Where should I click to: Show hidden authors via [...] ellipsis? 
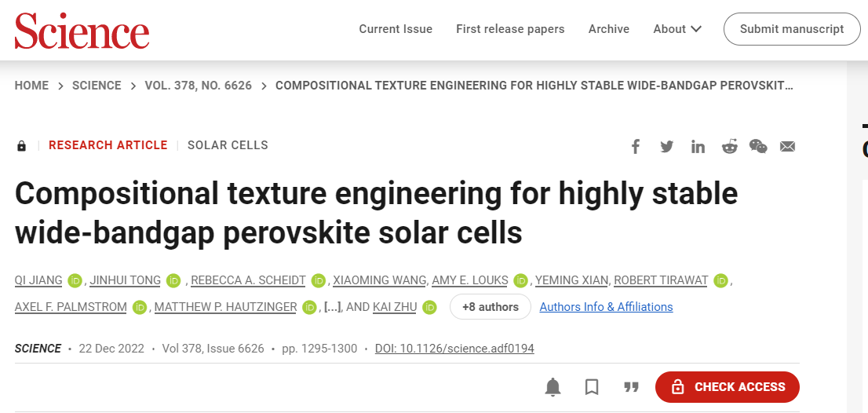(x=332, y=307)
